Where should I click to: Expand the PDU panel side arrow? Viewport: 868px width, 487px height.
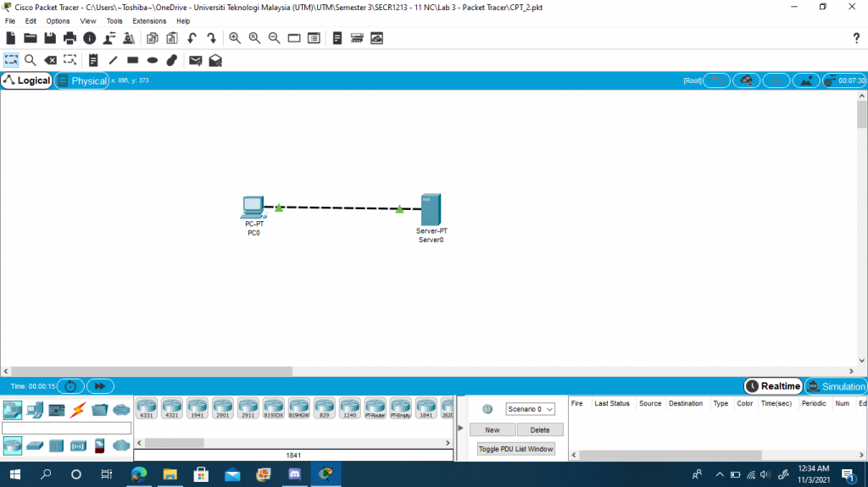point(460,429)
